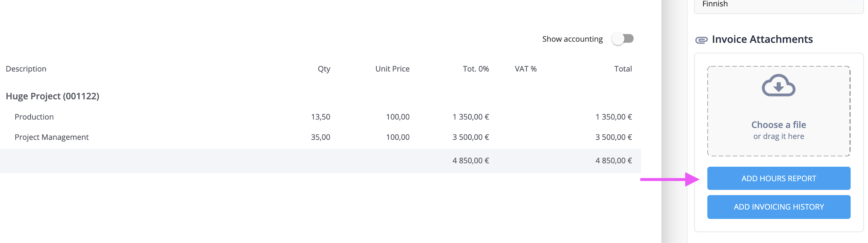The image size is (868, 243).
Task: Click the Tot. 0% column header
Action: coord(475,69)
